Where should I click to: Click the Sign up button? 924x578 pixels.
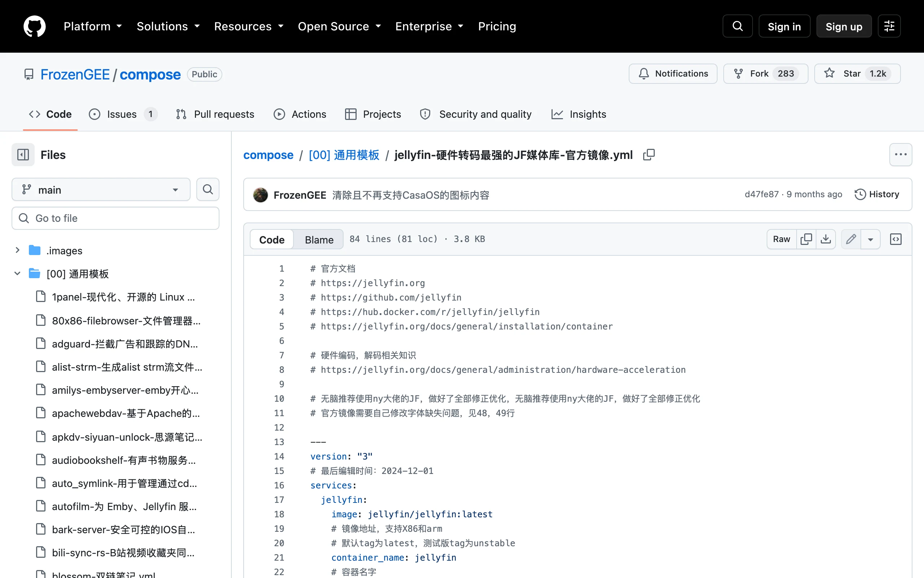[844, 26]
